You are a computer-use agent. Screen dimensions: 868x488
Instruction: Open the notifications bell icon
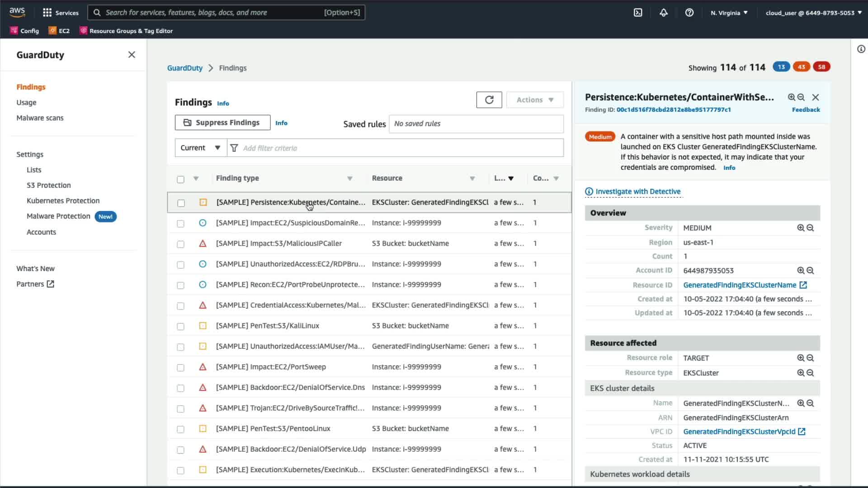tap(663, 13)
